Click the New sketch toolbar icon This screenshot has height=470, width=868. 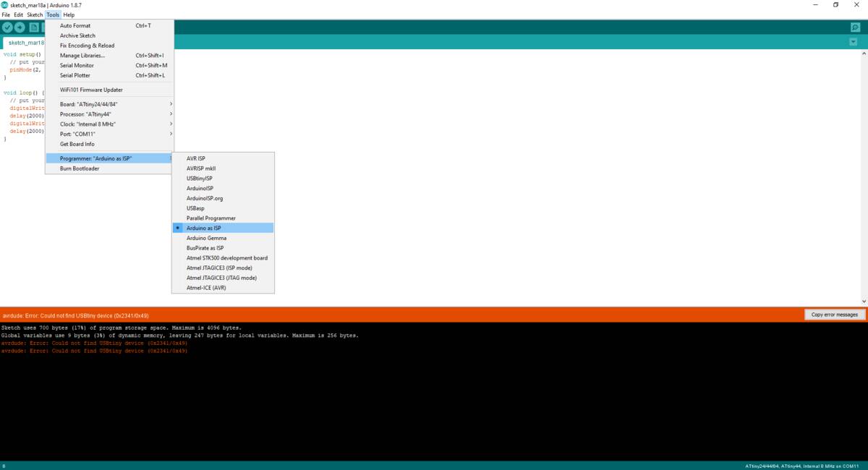pyautogui.click(x=34, y=27)
